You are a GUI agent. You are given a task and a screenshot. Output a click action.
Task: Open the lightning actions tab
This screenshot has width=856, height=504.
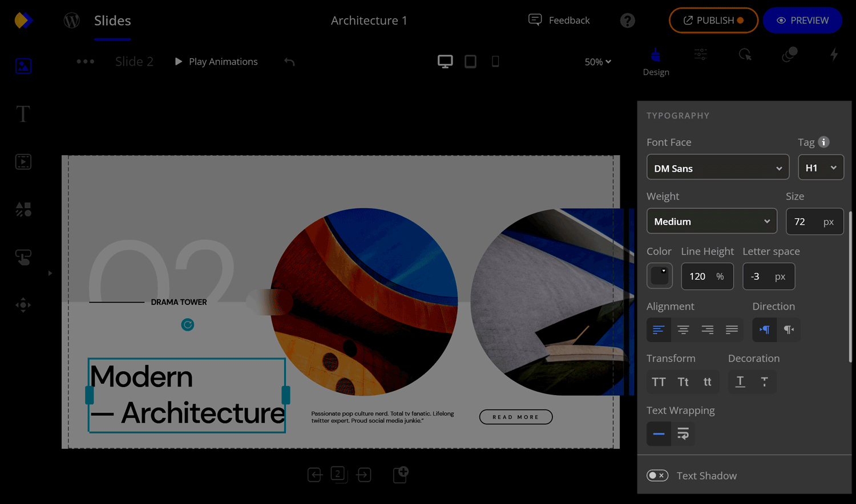(834, 55)
